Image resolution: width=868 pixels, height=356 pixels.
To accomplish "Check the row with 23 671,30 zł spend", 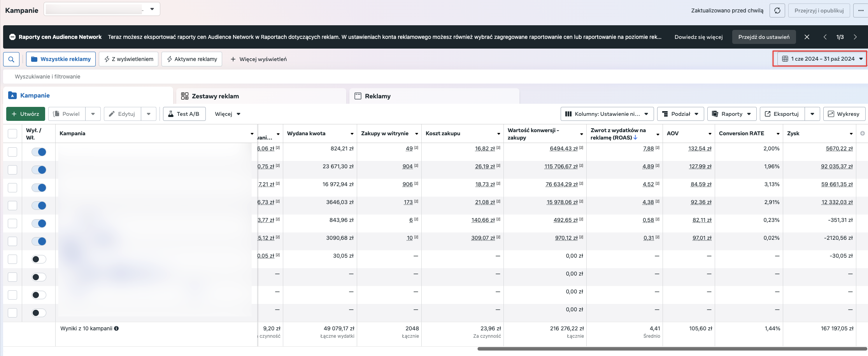I will click(x=12, y=169).
